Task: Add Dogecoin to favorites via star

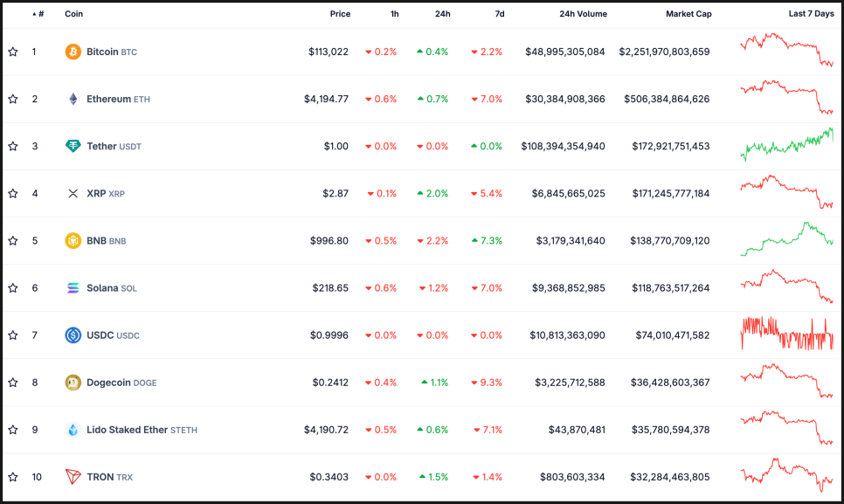Action: point(13,383)
